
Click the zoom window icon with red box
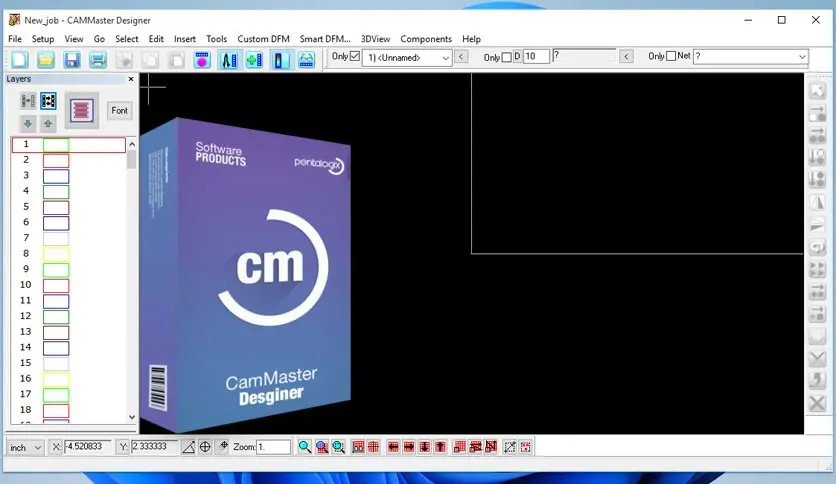tap(321, 447)
